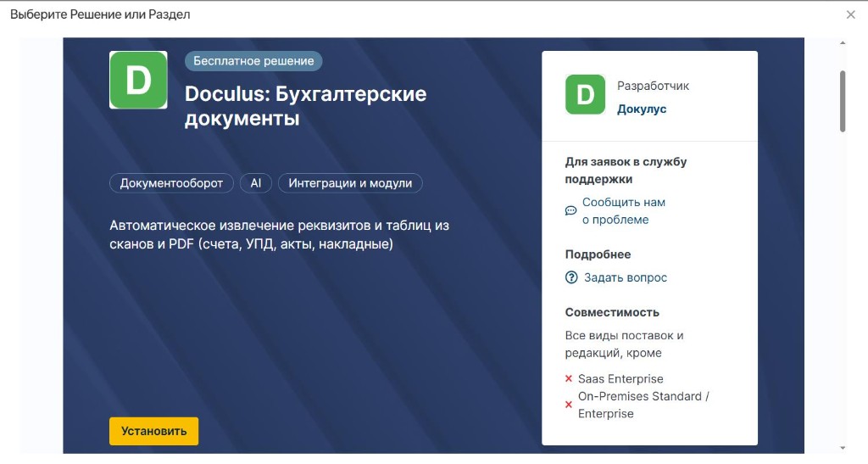Screen dimensions: 868x464
Task: Click the Сообщить нам о проблеме link
Action: coord(624,211)
